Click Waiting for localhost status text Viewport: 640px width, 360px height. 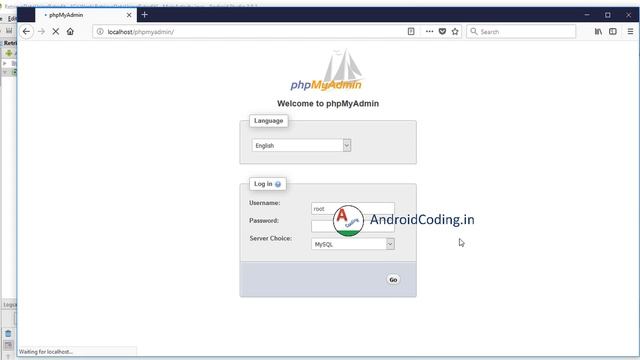pos(46,351)
